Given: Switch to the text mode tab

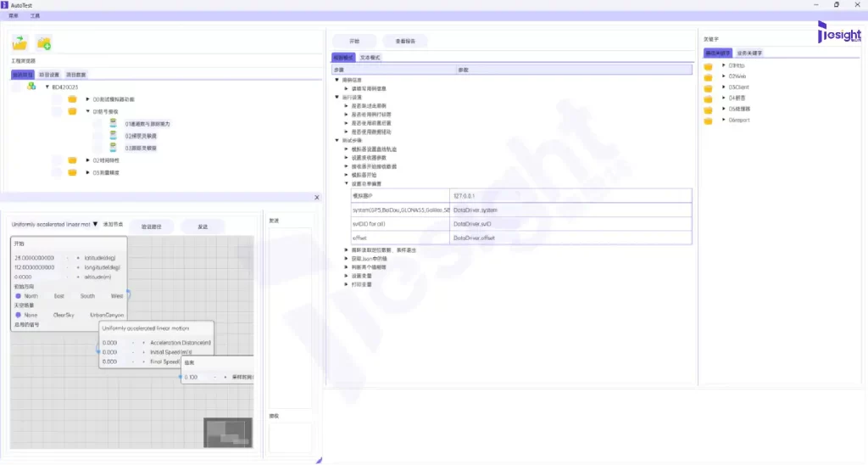Looking at the screenshot, I should point(370,57).
